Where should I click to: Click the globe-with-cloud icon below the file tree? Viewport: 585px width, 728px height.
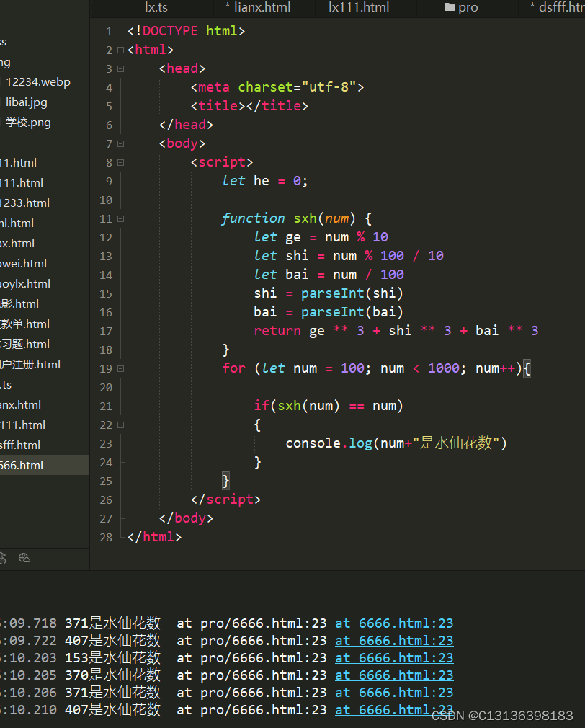click(24, 558)
